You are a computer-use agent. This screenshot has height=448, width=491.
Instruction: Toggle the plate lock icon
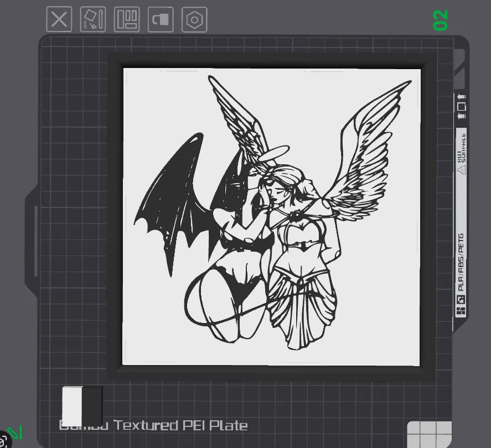point(161,19)
